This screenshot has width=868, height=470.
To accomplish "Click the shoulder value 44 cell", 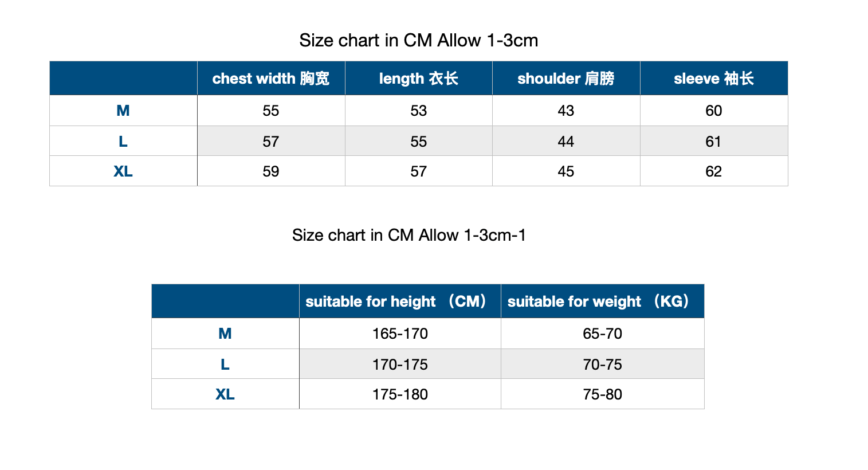I will click(x=566, y=141).
